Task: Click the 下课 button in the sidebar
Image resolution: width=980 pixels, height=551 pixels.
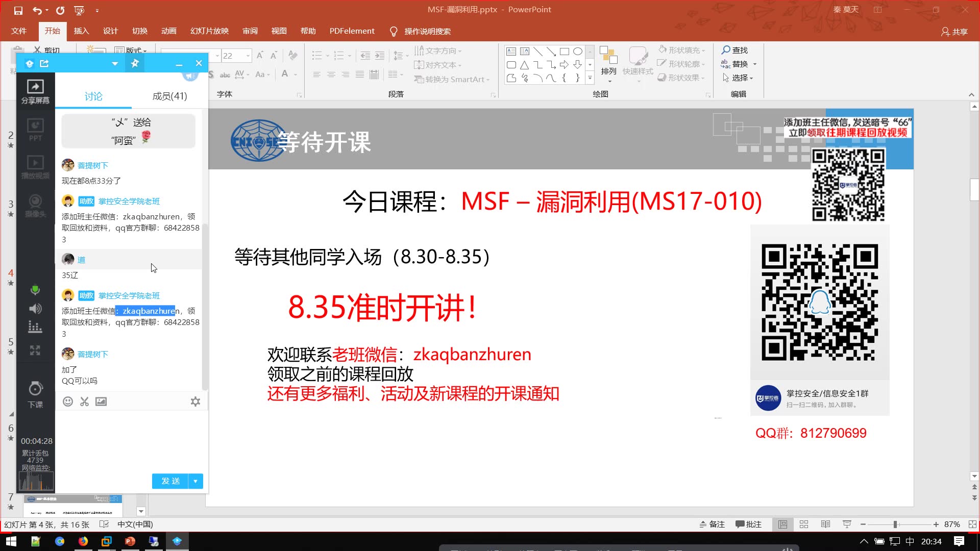Action: 35,393
